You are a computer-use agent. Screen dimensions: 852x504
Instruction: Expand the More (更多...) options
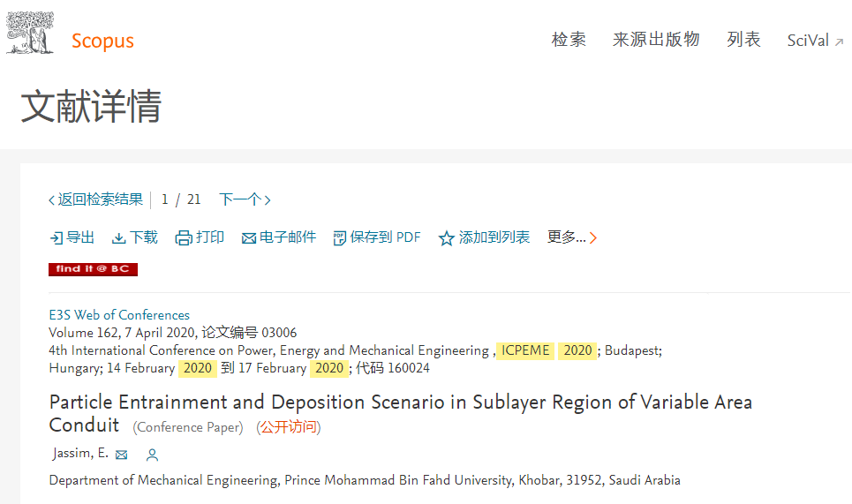tap(571, 237)
